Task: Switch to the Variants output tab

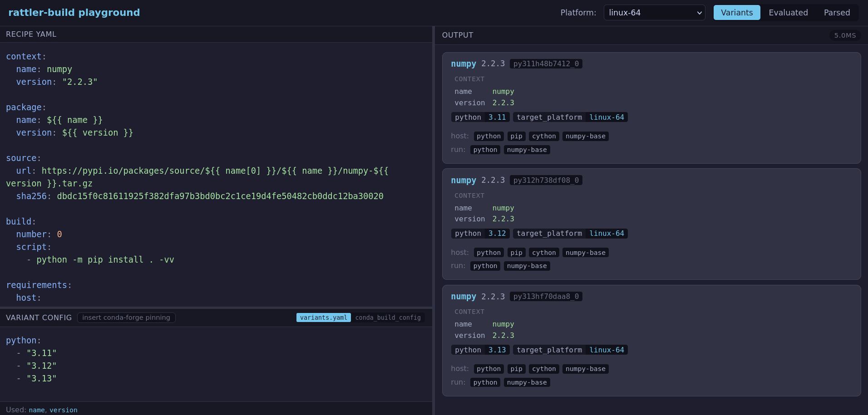Action: 736,13
